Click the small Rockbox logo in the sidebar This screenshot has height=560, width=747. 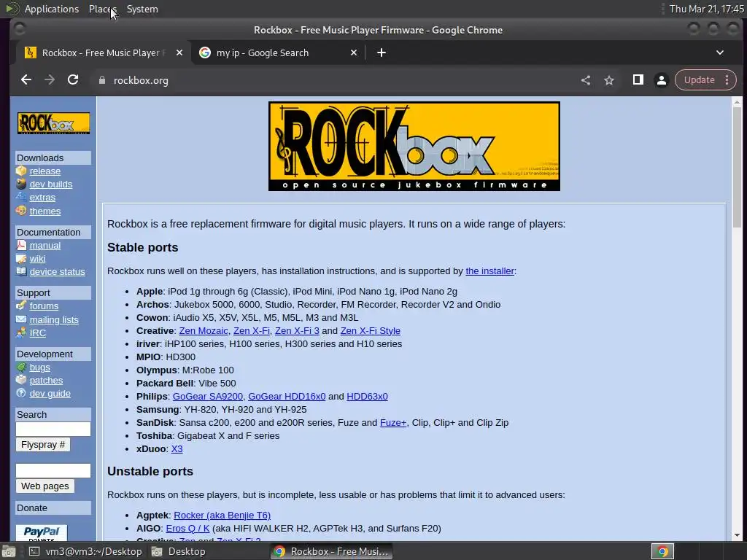coord(53,122)
